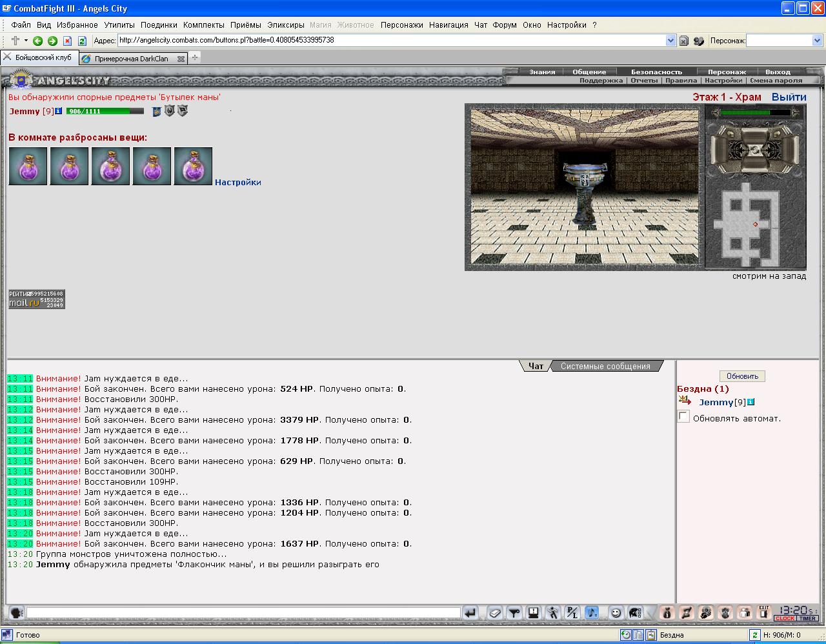The height and width of the screenshot is (644, 826).
Task: Click the info icon beside Jemmy [9] at top
Action: click(59, 111)
